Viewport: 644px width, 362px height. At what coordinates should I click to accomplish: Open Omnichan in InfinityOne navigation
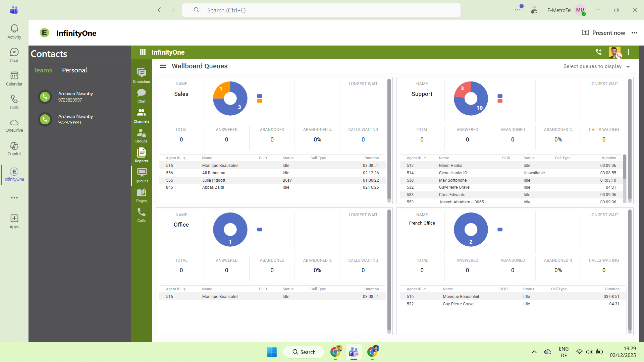click(x=142, y=76)
